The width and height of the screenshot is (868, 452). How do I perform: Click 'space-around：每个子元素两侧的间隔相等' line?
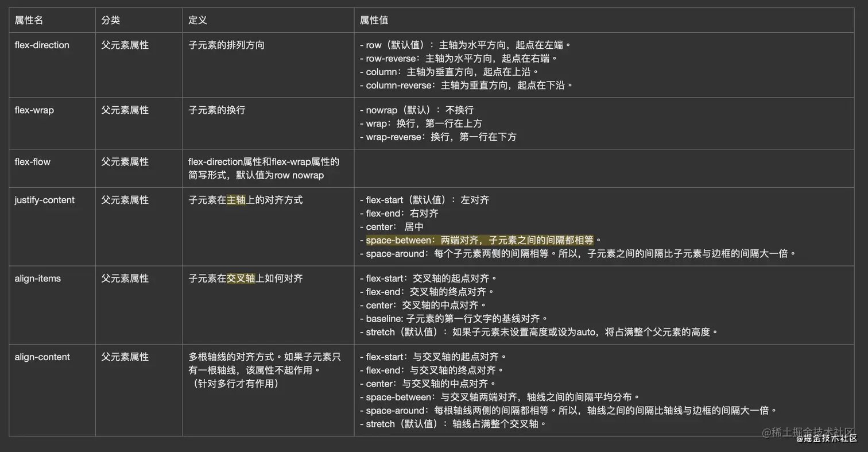pos(578,253)
